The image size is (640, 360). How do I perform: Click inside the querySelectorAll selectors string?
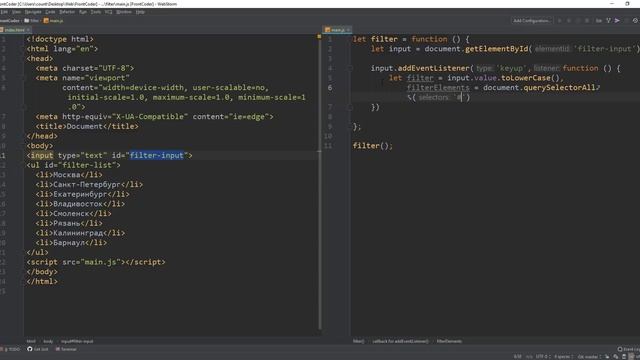[461, 98]
